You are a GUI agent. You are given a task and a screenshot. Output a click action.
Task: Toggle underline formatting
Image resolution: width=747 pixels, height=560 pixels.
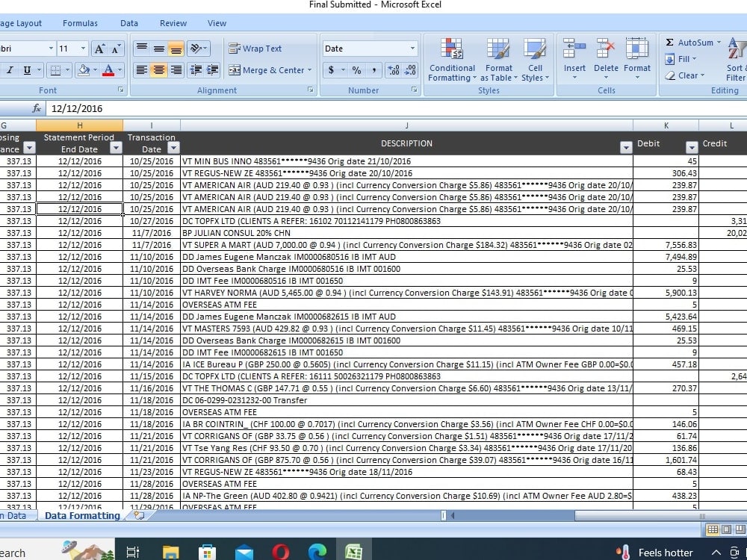coord(27,70)
